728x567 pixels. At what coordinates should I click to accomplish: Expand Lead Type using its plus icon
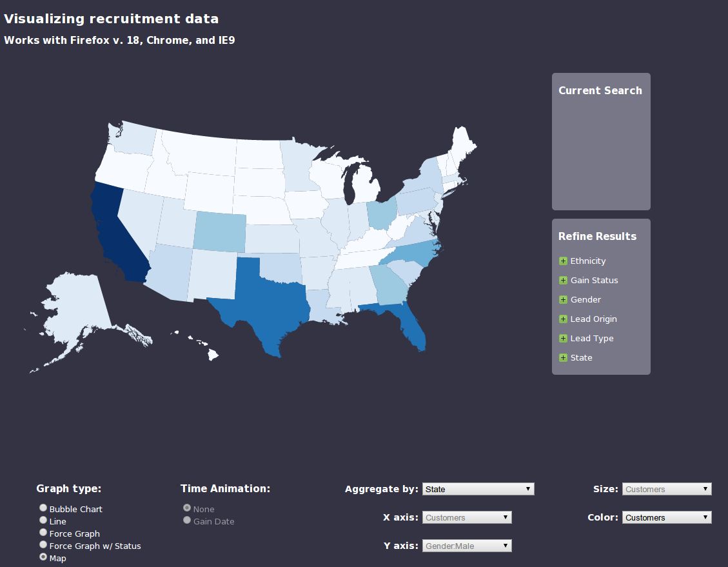tap(563, 339)
